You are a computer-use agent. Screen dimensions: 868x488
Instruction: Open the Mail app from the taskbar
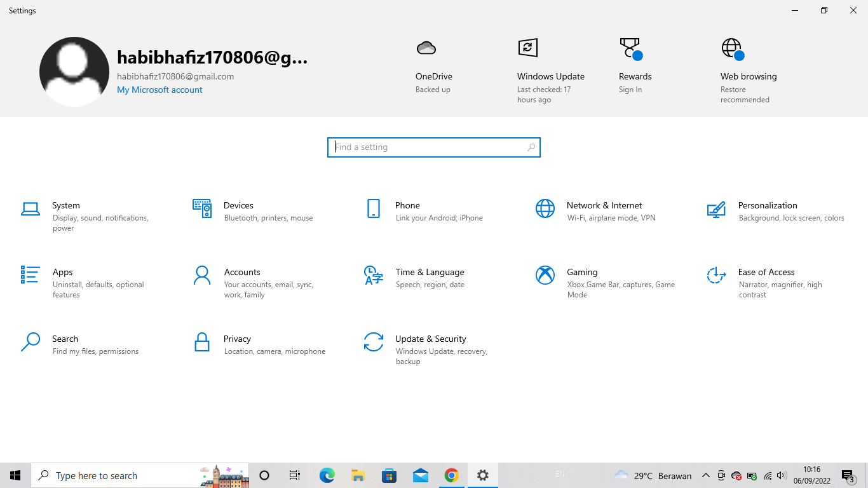[x=420, y=475]
